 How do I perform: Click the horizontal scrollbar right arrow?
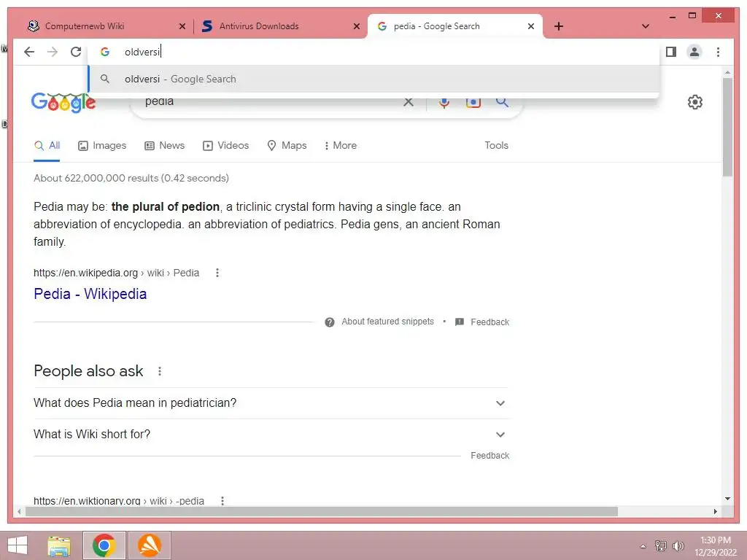click(716, 512)
